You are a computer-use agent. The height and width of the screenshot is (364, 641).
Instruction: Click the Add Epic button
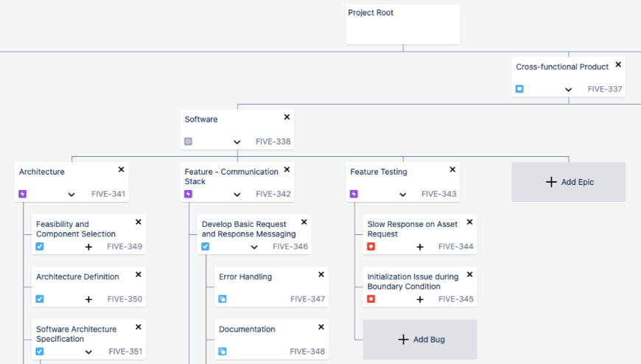coord(568,182)
